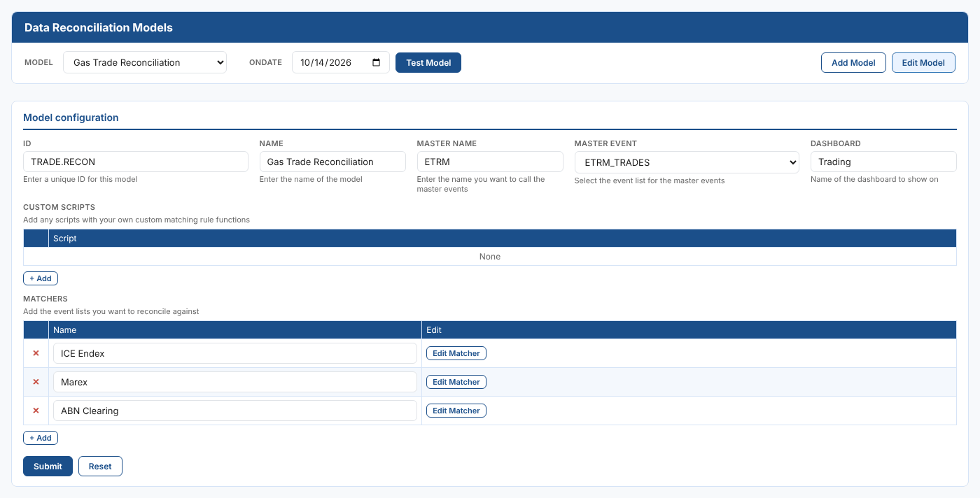Click the 'MATCHERS' section label
Screen dimensions: 980x498
pyautogui.click(x=45, y=299)
